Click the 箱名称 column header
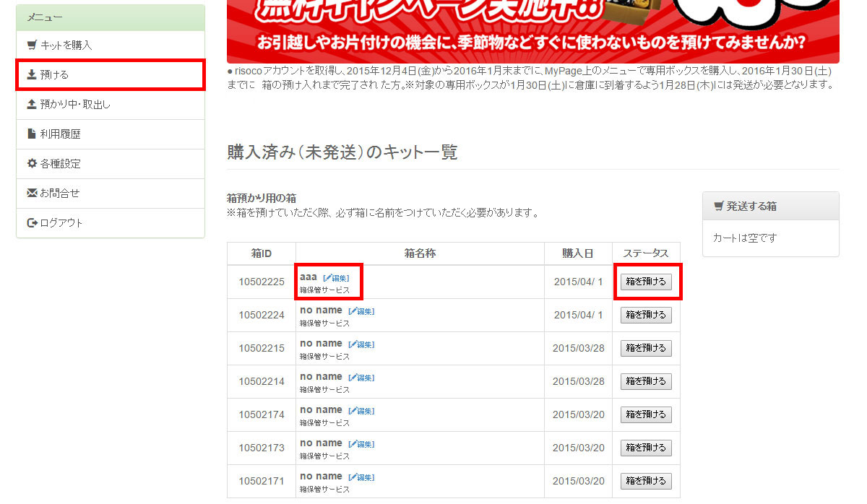This screenshot has height=504, width=867. [x=420, y=253]
